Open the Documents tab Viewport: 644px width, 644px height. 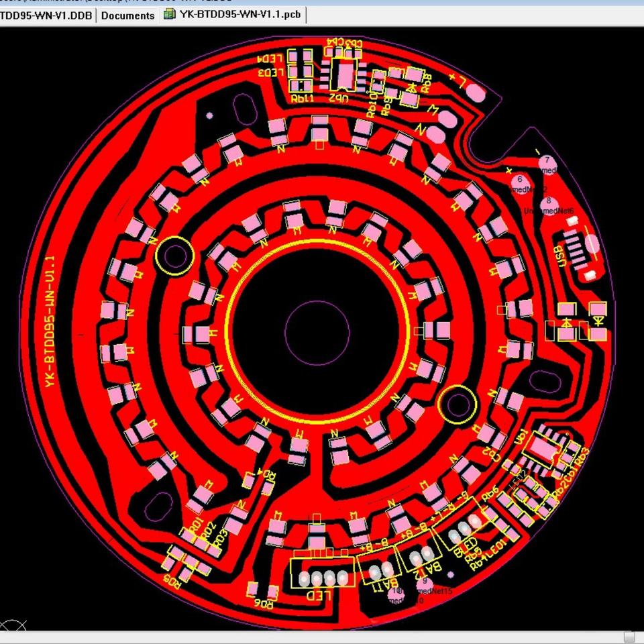pos(127,15)
